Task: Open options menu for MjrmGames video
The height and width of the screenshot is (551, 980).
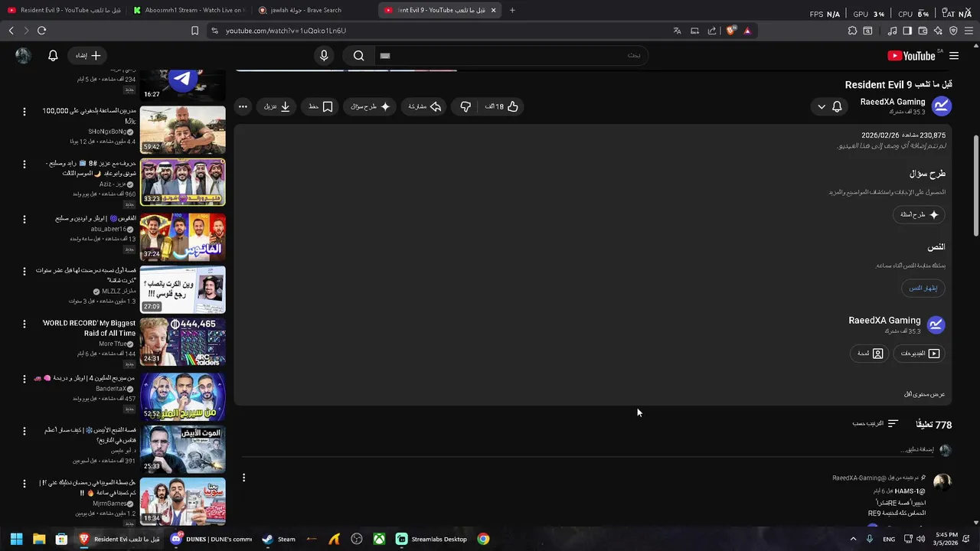Action: click(24, 484)
